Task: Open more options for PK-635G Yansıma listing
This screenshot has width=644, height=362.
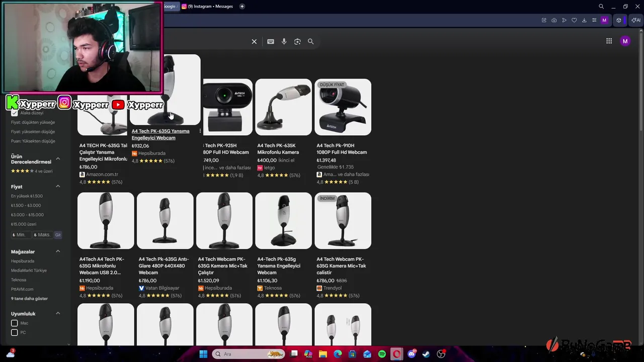Action: (x=200, y=131)
